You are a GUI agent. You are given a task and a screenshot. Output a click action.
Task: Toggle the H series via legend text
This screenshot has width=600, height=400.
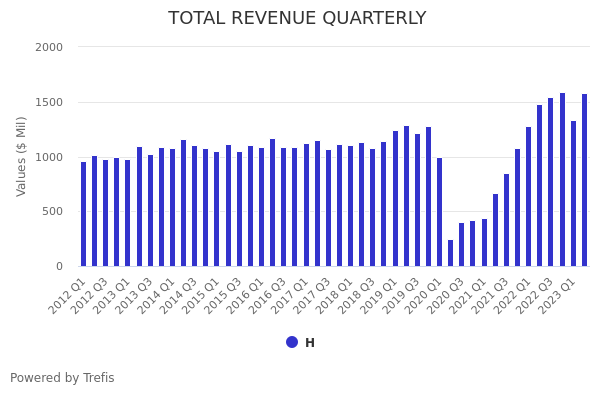pos(310,343)
